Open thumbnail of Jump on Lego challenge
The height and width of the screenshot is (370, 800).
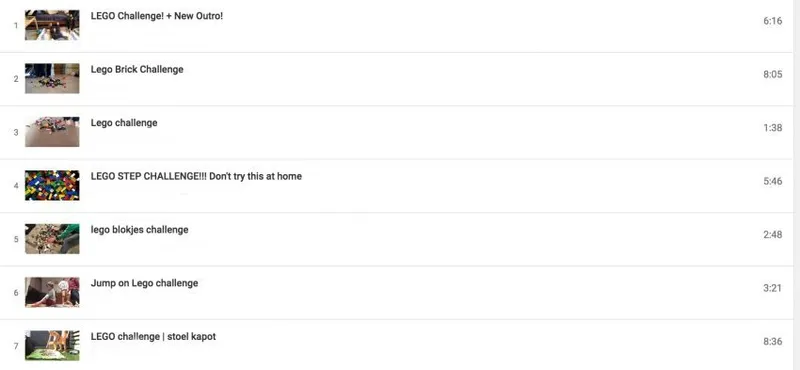[52, 292]
